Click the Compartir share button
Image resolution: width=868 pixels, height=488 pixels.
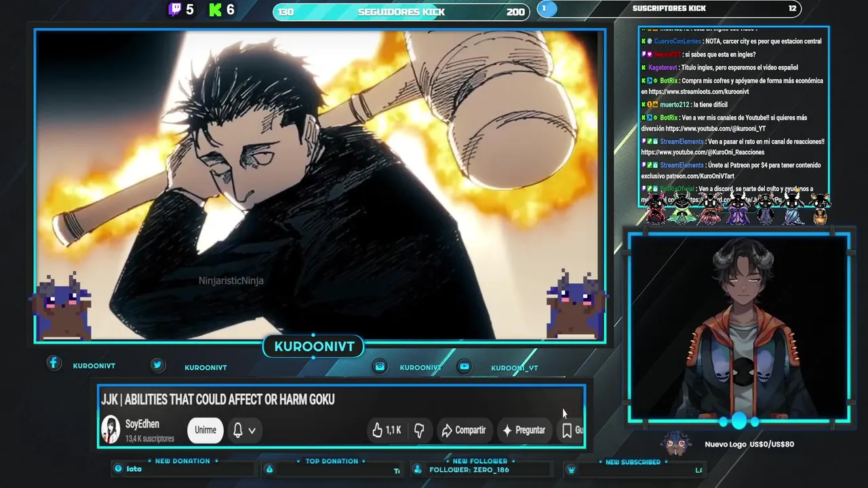click(464, 430)
